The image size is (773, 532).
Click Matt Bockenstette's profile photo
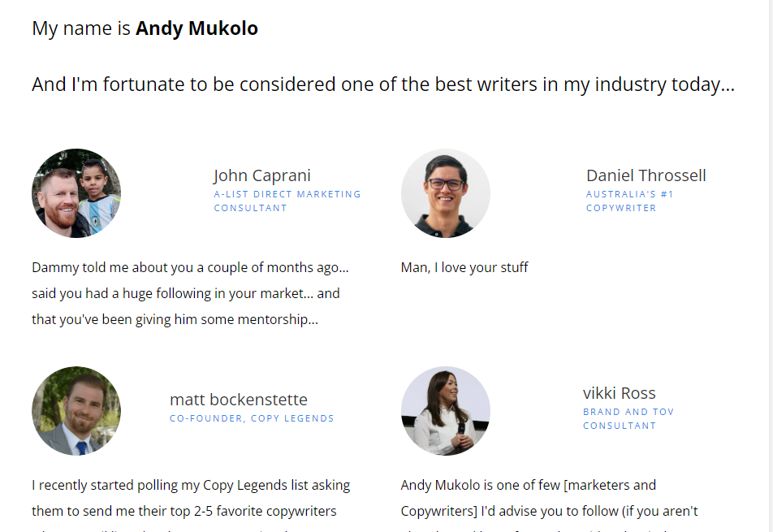pos(76,411)
